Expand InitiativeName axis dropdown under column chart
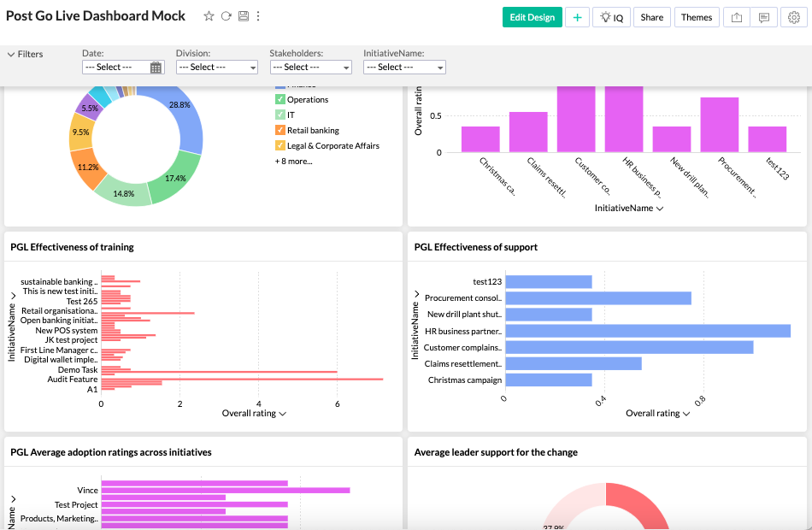This screenshot has height=530, width=812. [x=660, y=209]
